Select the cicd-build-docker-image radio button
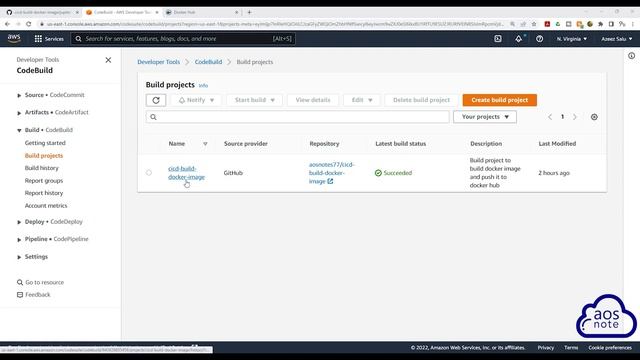Viewport: 640px width, 360px height. coord(149,173)
